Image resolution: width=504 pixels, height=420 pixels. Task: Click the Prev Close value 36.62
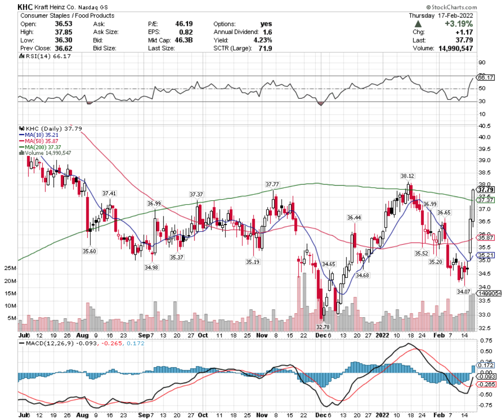[x=63, y=48]
